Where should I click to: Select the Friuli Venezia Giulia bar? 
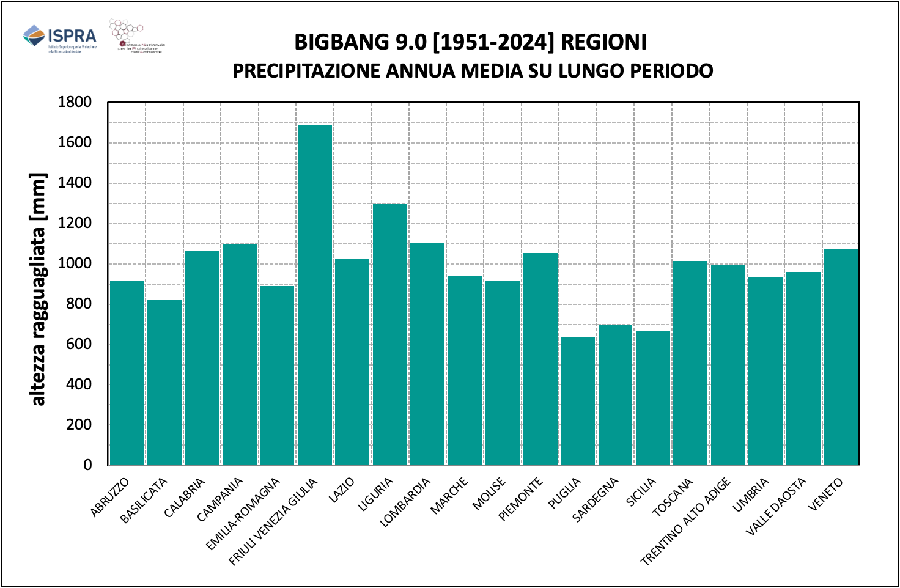coord(315,295)
